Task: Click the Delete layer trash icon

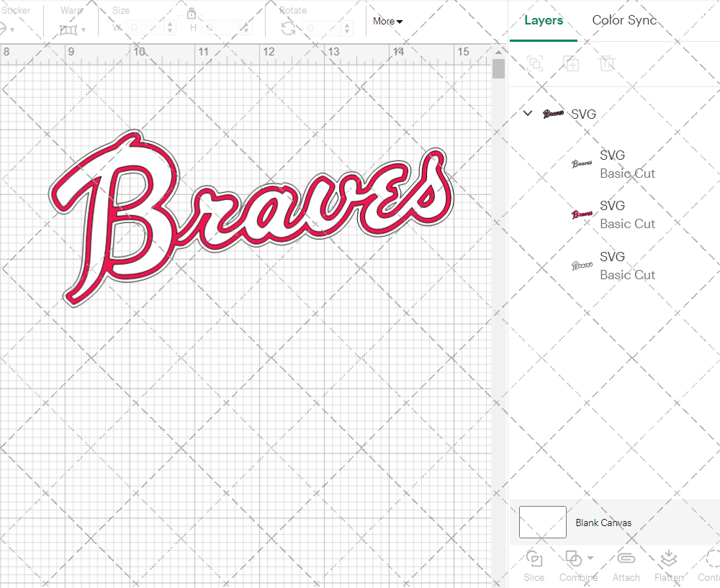Action: 607,63
